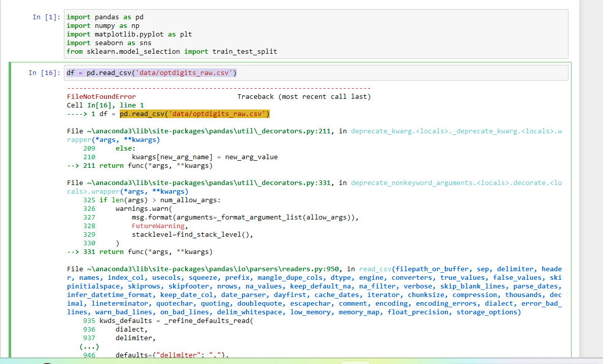This screenshot has height=364, width=603.
Task: Click the deprecate_kwarg wrapper function reference
Action: click(x=456, y=131)
